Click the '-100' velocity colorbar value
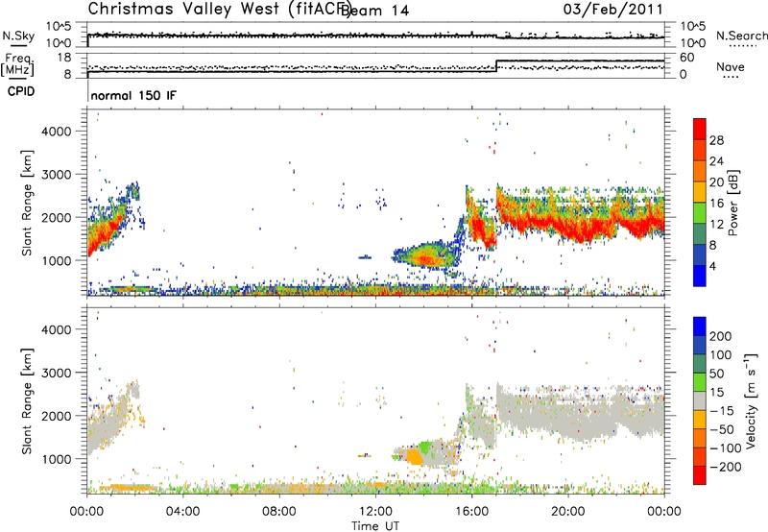 726,448
